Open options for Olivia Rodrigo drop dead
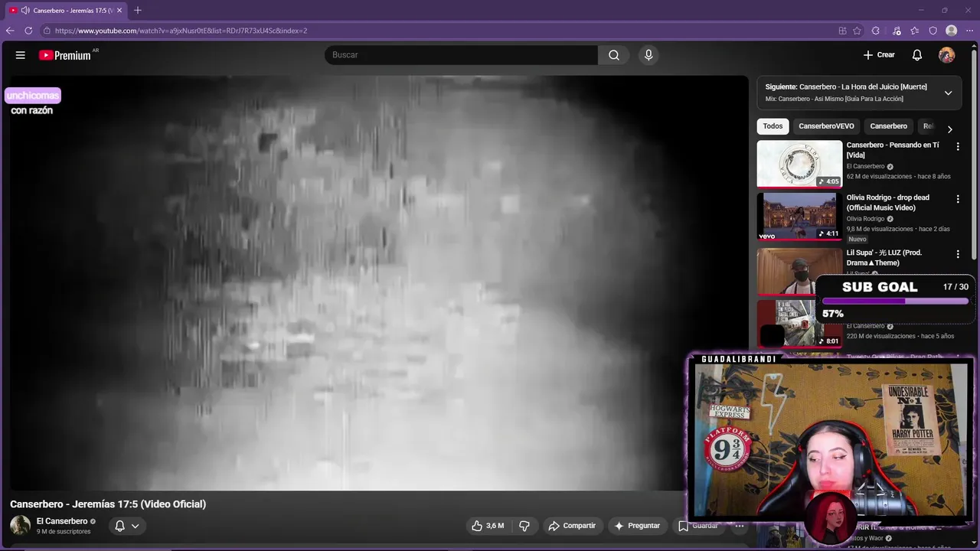 [x=957, y=199]
